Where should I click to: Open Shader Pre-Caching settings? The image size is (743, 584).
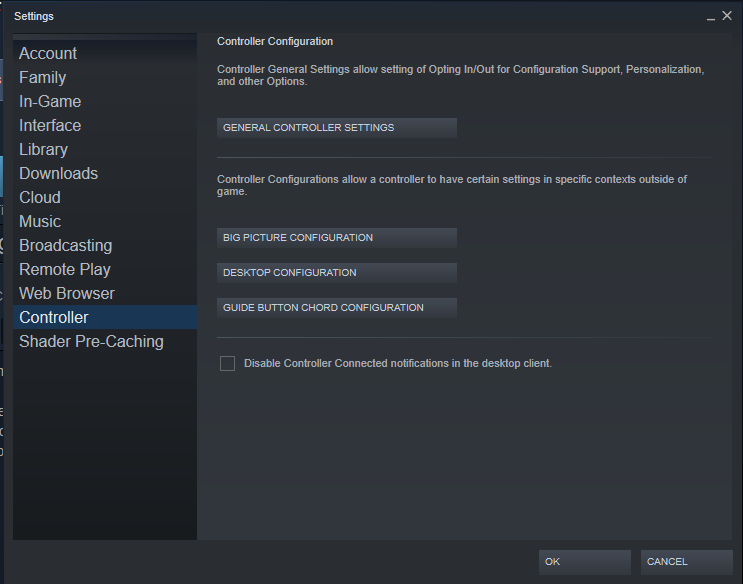(x=91, y=342)
